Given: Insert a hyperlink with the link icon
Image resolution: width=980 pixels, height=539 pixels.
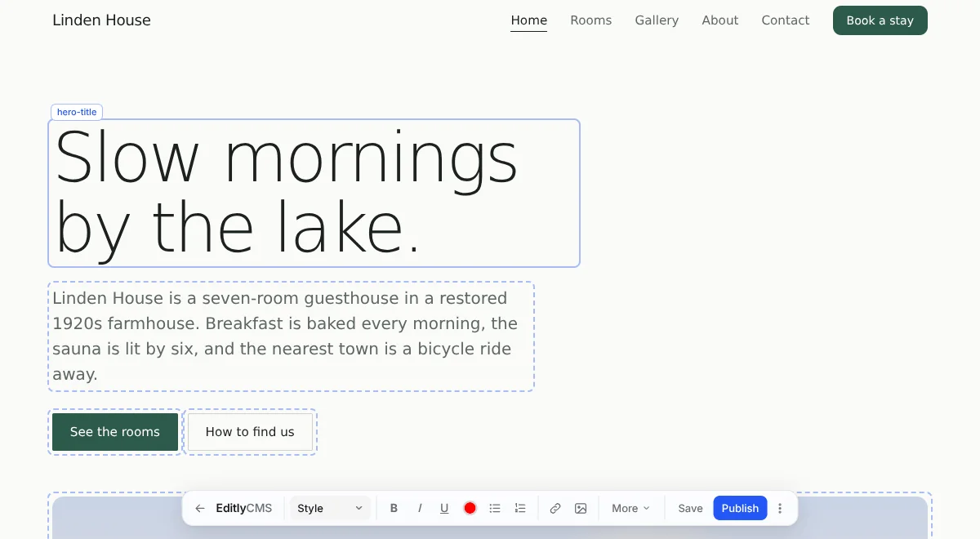Looking at the screenshot, I should pyautogui.click(x=555, y=508).
